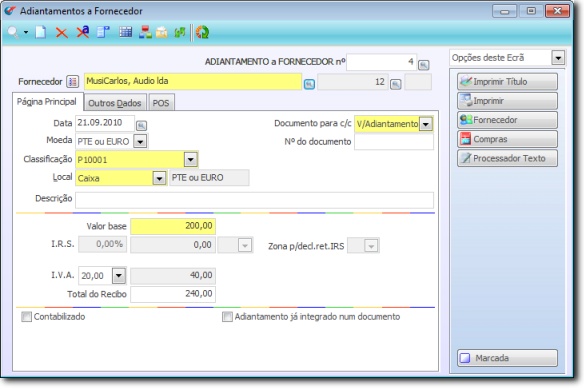Open the Fornecedor button in the side panel
Screen dimensions: 584x390
pyautogui.click(x=507, y=120)
